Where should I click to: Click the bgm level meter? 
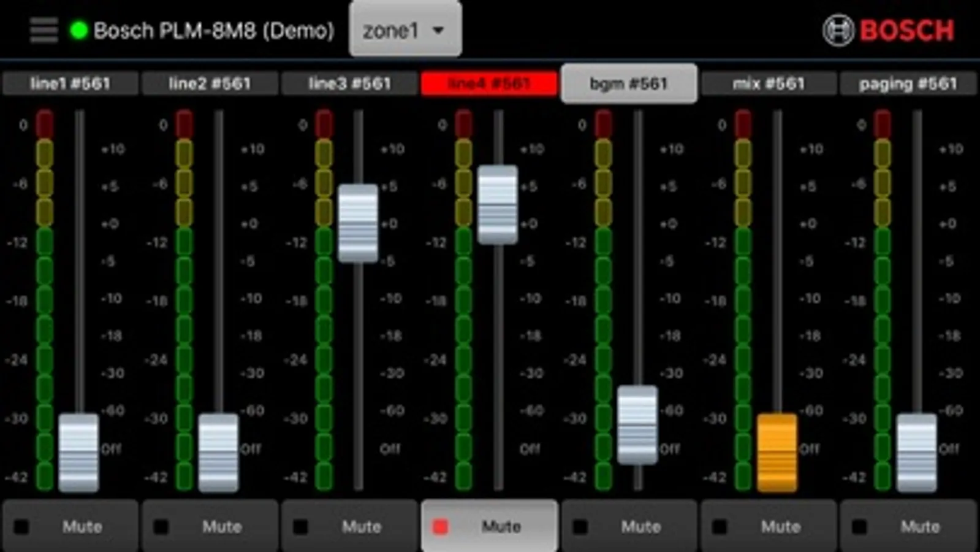604,301
